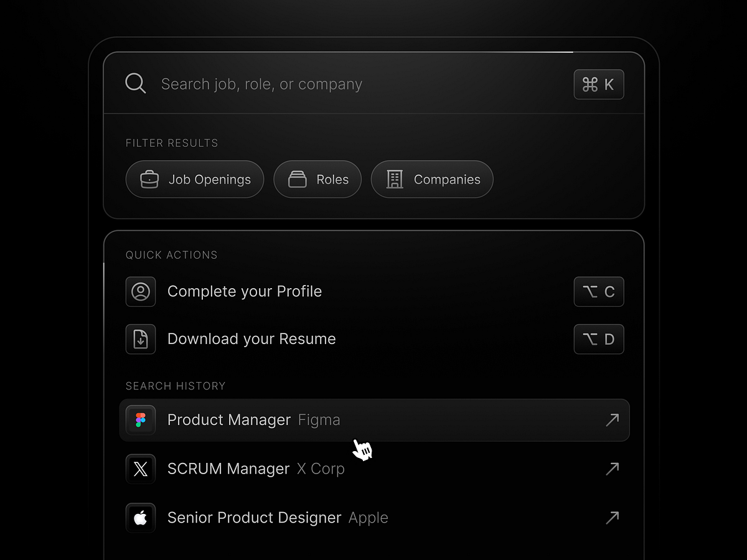
Task: Click the Apple logo icon
Action: point(141,518)
